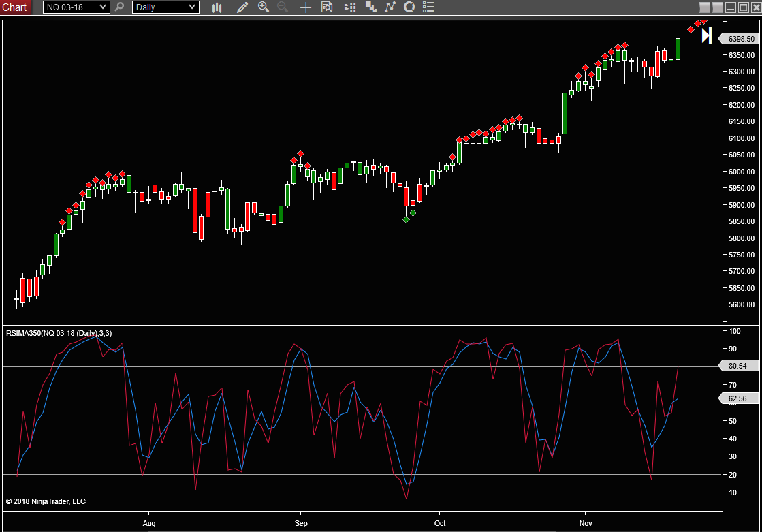Click the 5600.00 price axis label
Viewport: 762px width, 532px height.
tap(742, 305)
